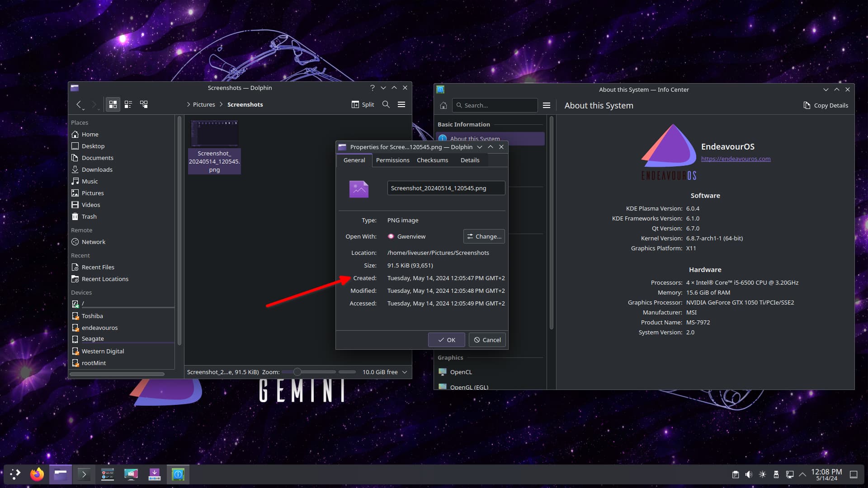Open Dolphin hamburger menu
This screenshot has height=488, width=868.
coord(401,104)
